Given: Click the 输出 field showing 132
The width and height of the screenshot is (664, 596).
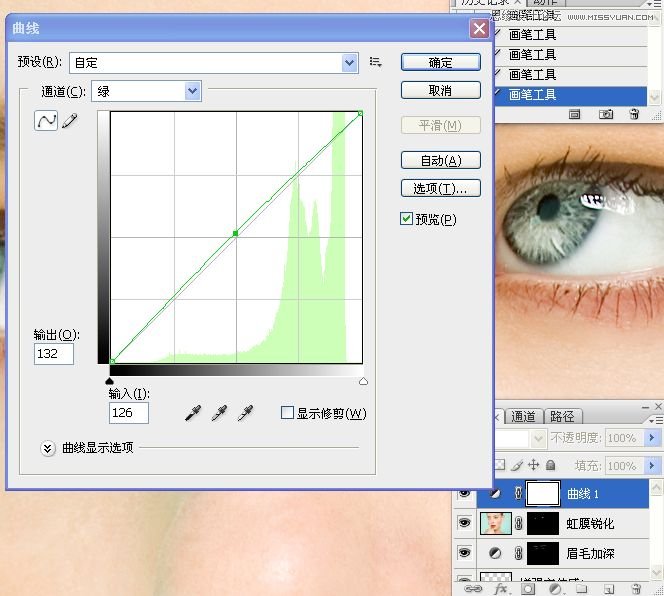Looking at the screenshot, I should (x=54, y=353).
